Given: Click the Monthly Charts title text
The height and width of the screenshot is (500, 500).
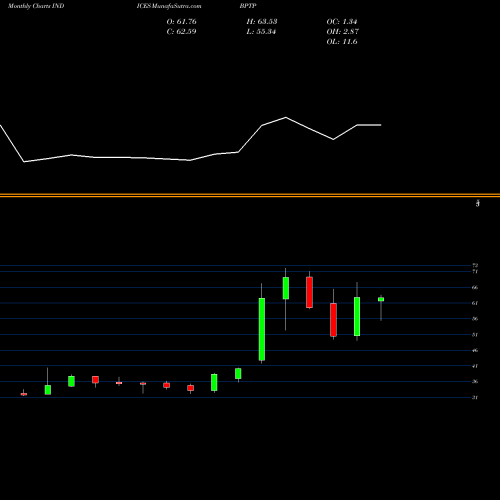Looking at the screenshot, I should tap(29, 6).
